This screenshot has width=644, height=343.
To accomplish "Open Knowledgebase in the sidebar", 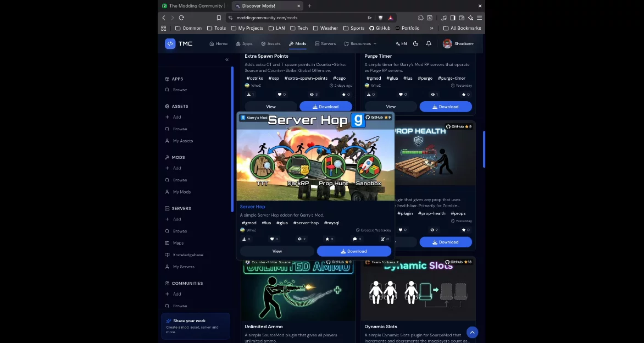I will point(184,255).
